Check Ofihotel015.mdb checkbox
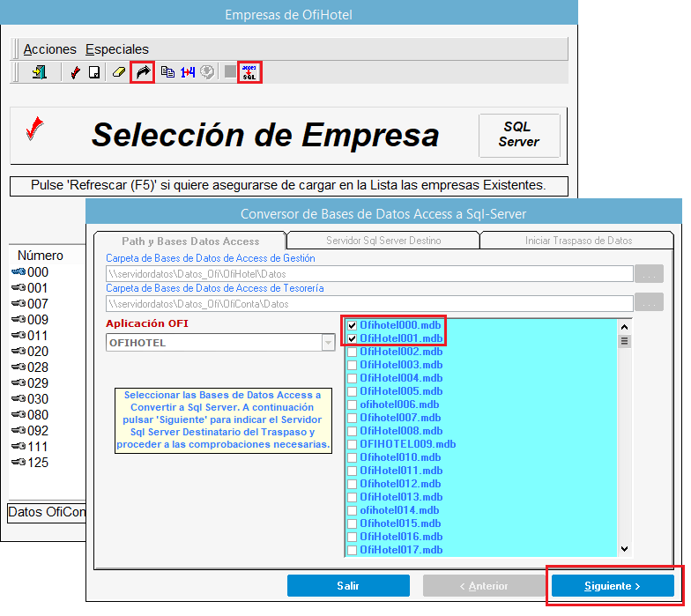This screenshot has width=691, height=616. [x=353, y=523]
